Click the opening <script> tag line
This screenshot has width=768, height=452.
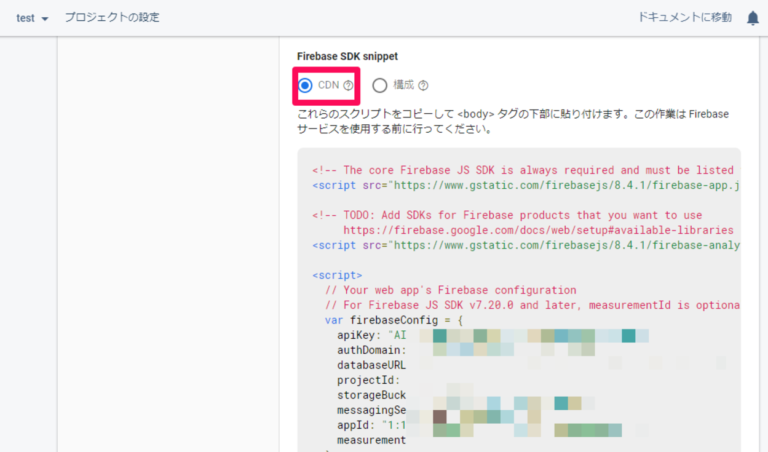click(337, 275)
